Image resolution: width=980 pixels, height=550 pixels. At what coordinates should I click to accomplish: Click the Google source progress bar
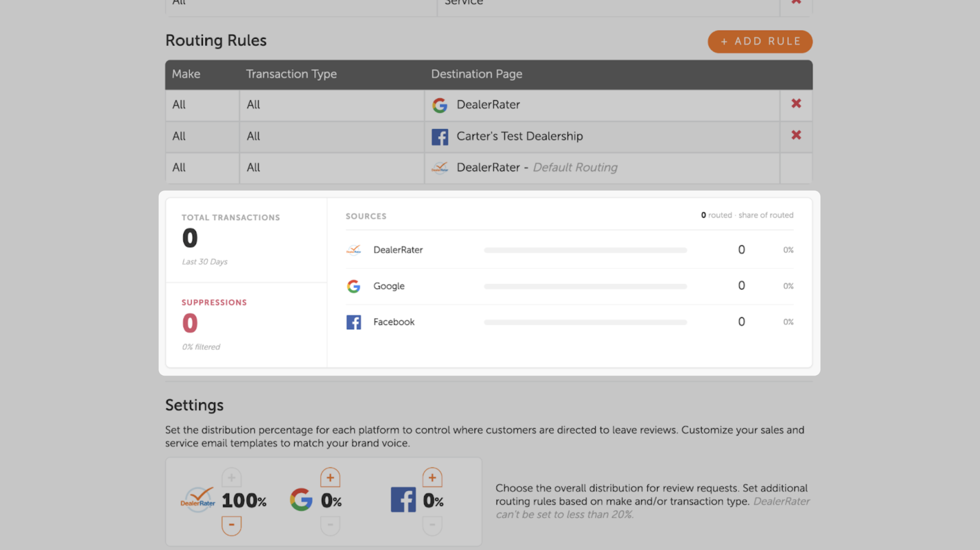[585, 286]
